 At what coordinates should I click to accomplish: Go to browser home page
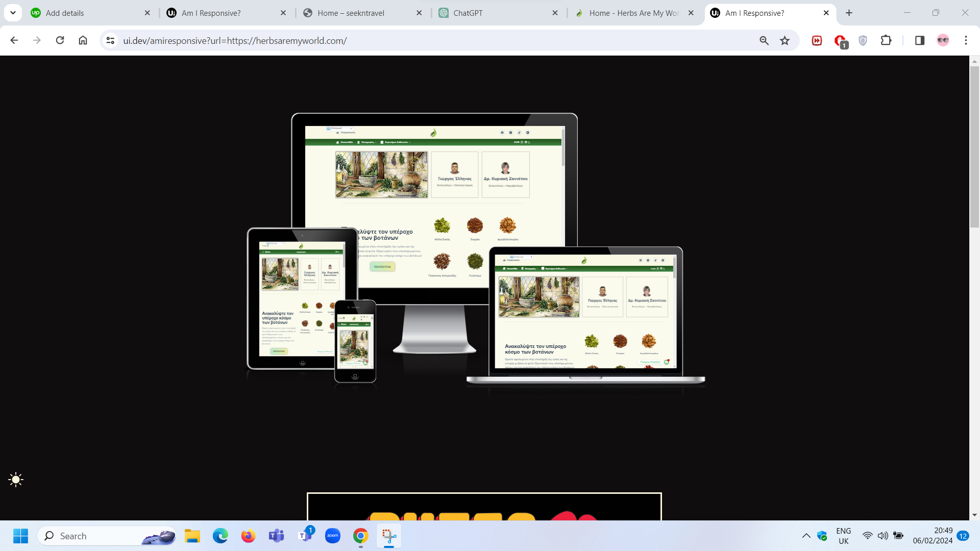[83, 41]
